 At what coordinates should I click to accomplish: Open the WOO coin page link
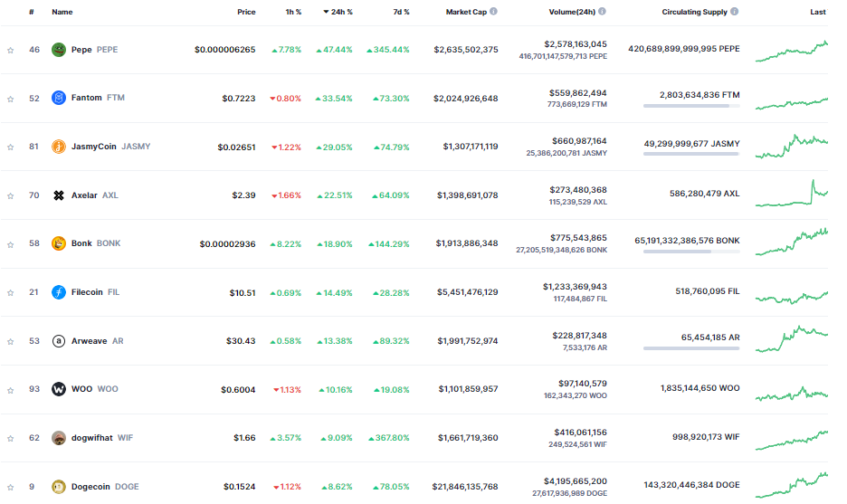pyautogui.click(x=94, y=389)
